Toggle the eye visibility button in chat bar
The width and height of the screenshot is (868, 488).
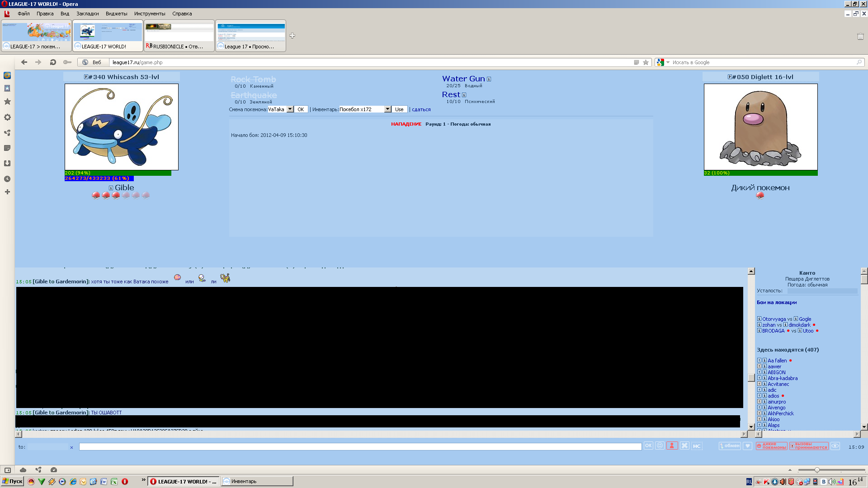tap(835, 446)
